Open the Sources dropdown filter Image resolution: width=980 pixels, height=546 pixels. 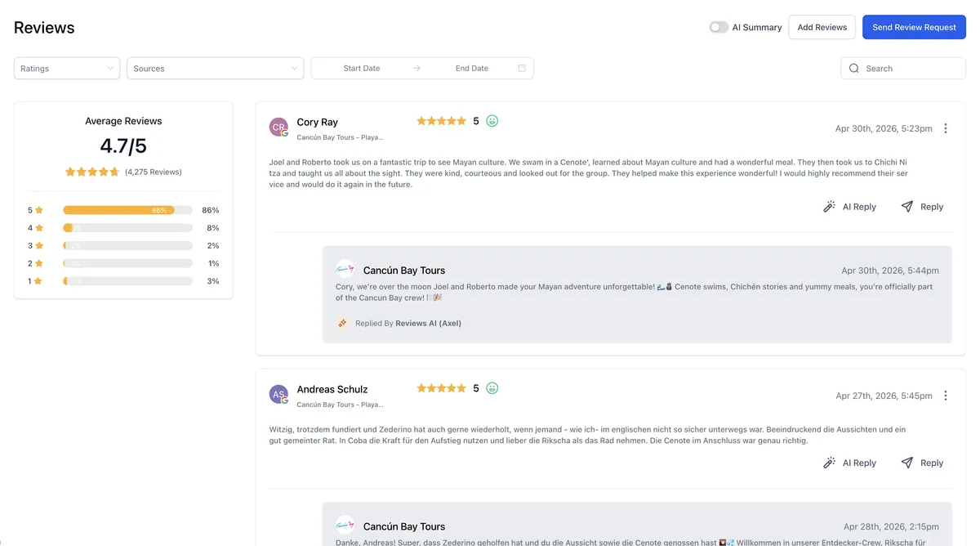(216, 69)
